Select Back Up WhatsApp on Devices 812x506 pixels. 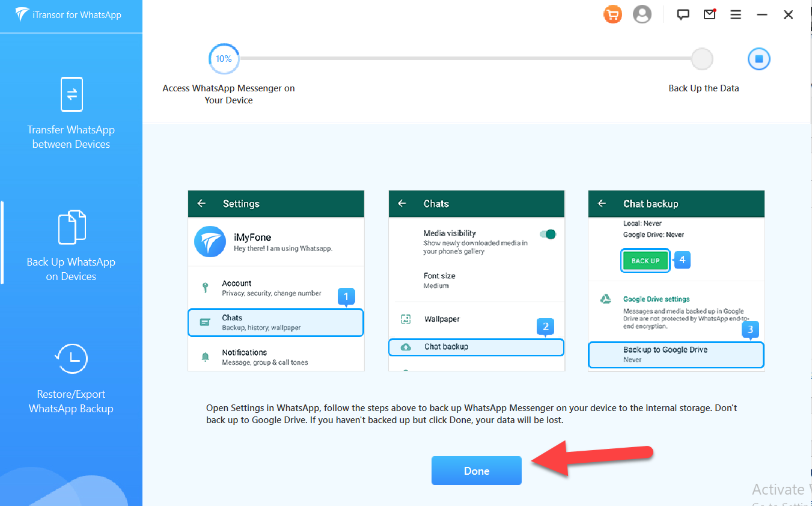(x=71, y=245)
